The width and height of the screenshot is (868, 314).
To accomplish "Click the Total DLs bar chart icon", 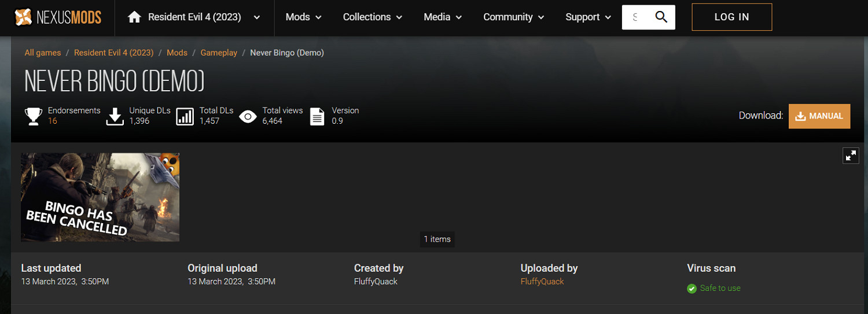I will [x=185, y=116].
